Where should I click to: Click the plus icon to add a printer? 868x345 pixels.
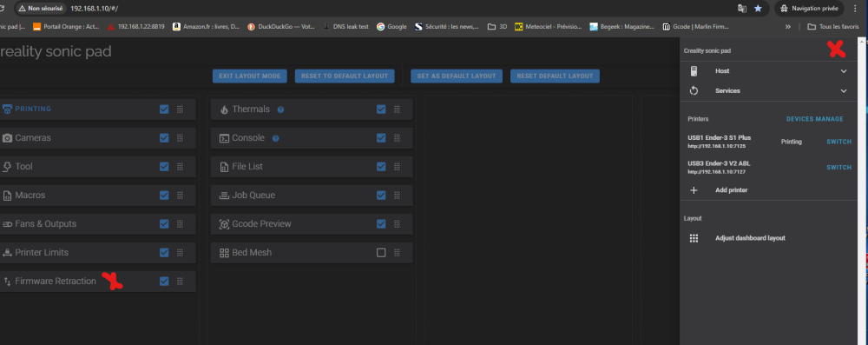coord(694,190)
